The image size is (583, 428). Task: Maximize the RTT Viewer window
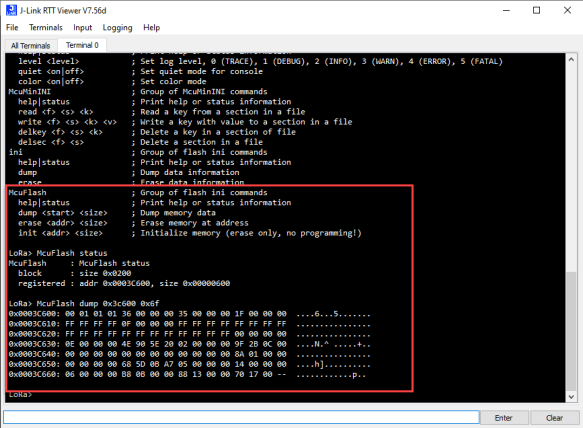537,10
